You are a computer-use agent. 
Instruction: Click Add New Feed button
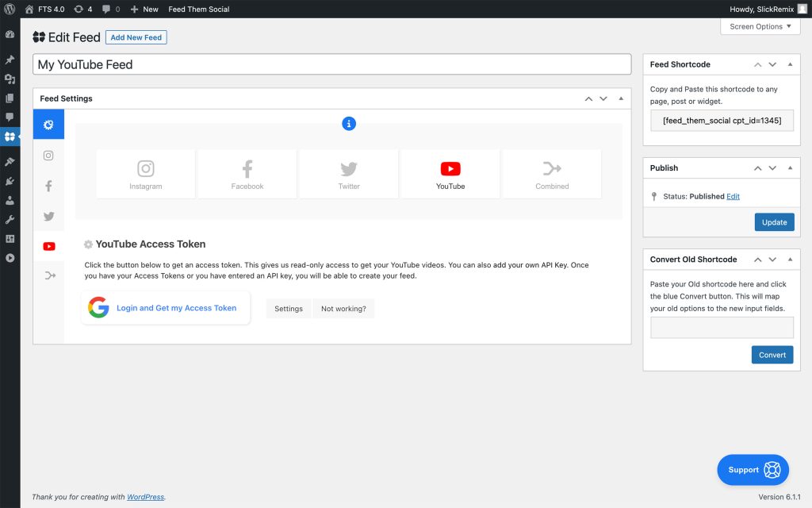(136, 37)
